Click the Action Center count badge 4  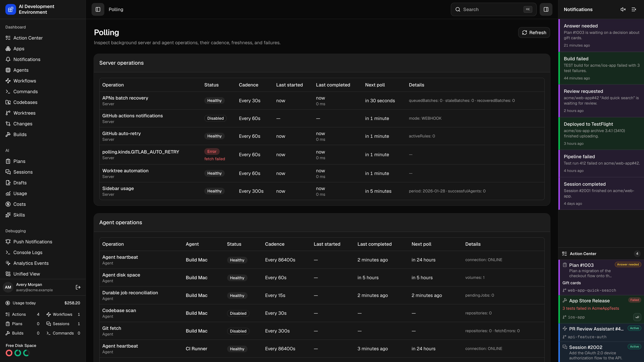tap(637, 254)
